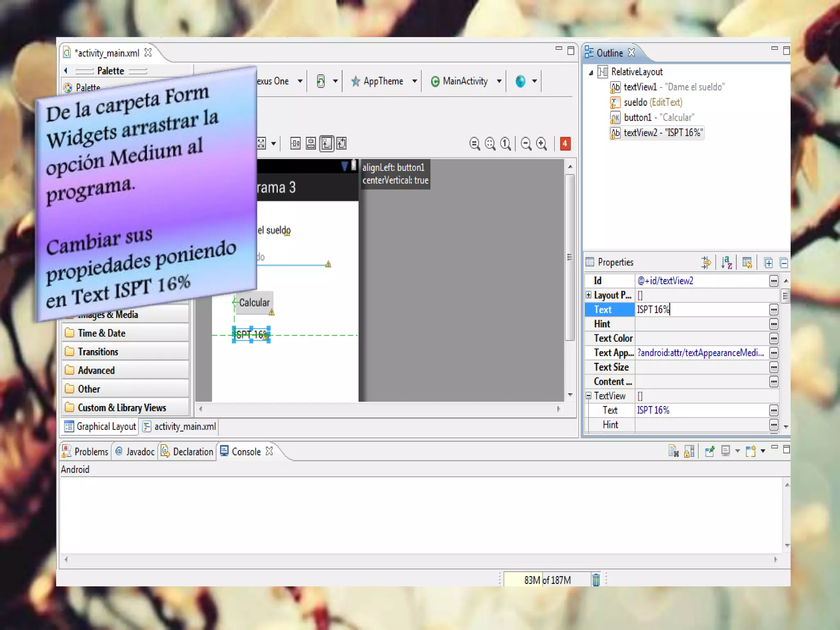Toggle the selected layout margin button
Screen dimensions: 840x630
pos(326,144)
